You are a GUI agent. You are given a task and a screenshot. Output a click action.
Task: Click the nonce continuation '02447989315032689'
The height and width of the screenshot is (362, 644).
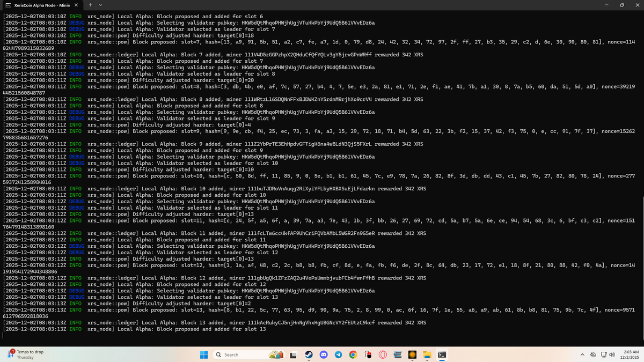pos(28,48)
